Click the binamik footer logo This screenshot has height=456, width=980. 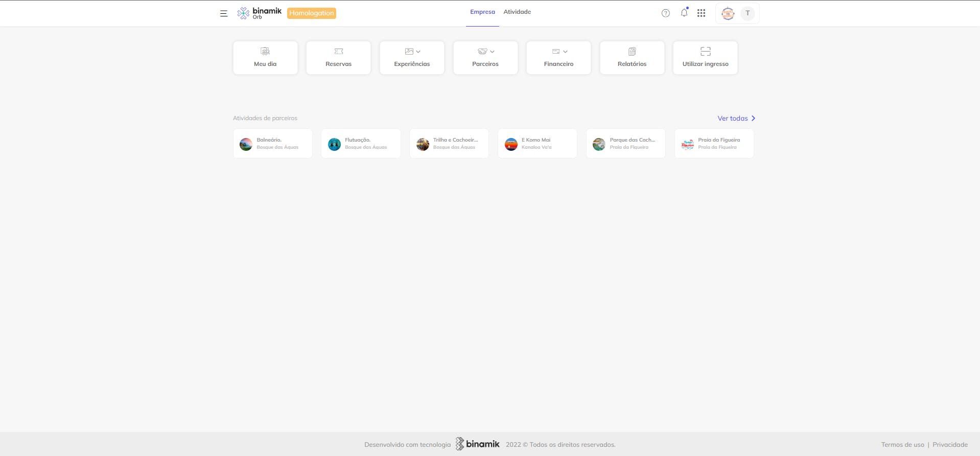pyautogui.click(x=477, y=444)
